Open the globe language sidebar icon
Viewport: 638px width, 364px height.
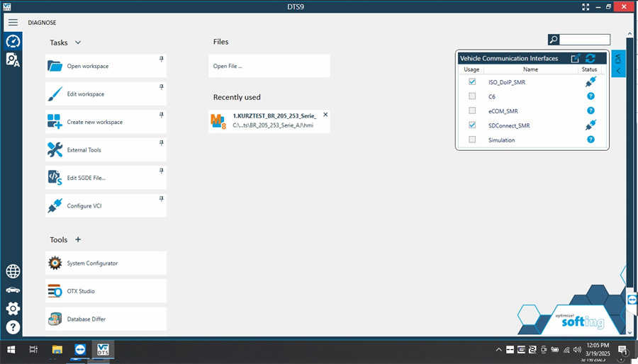(13, 271)
